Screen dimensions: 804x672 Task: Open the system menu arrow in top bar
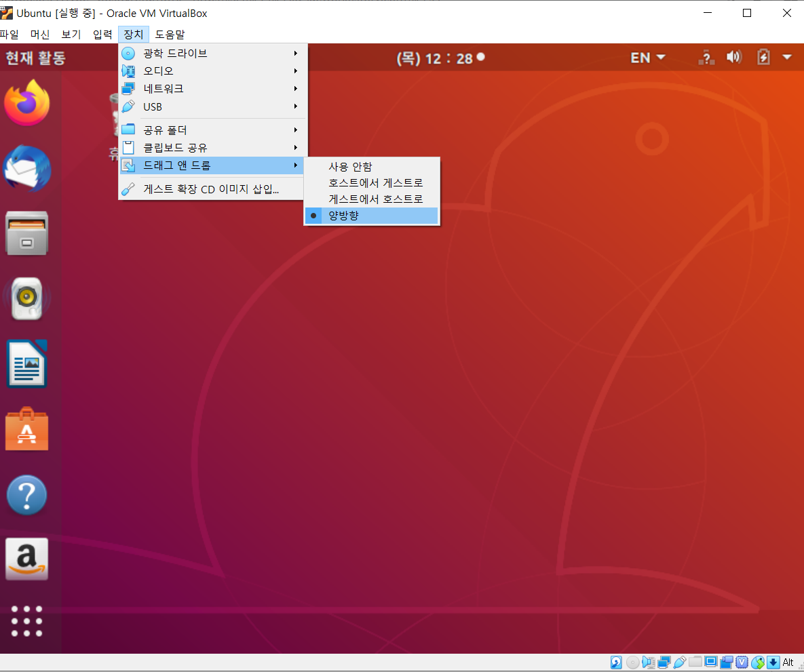(787, 58)
